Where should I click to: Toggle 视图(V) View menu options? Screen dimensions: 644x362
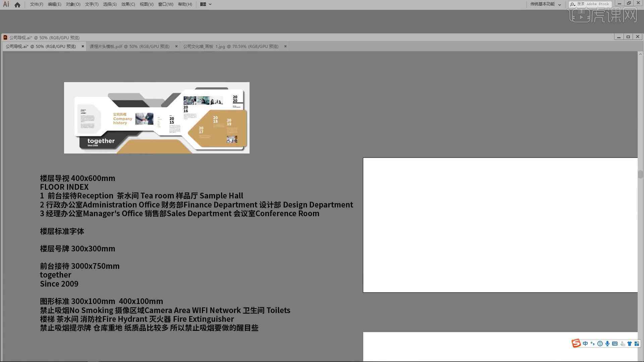146,4
